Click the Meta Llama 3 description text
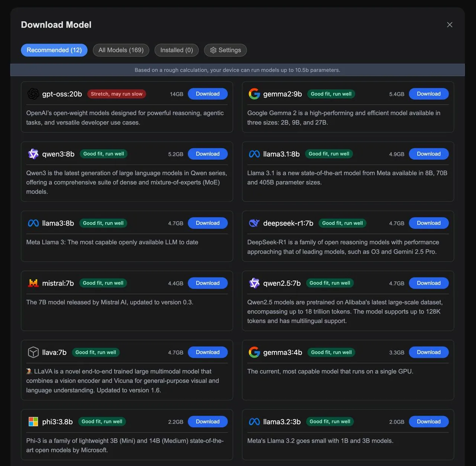Screen dimensions: 476x466 [112, 242]
